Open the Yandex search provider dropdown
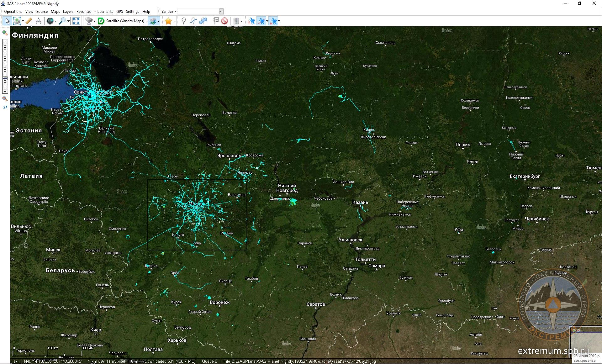Image resolution: width=602 pixels, height=364 pixels. 169,12
